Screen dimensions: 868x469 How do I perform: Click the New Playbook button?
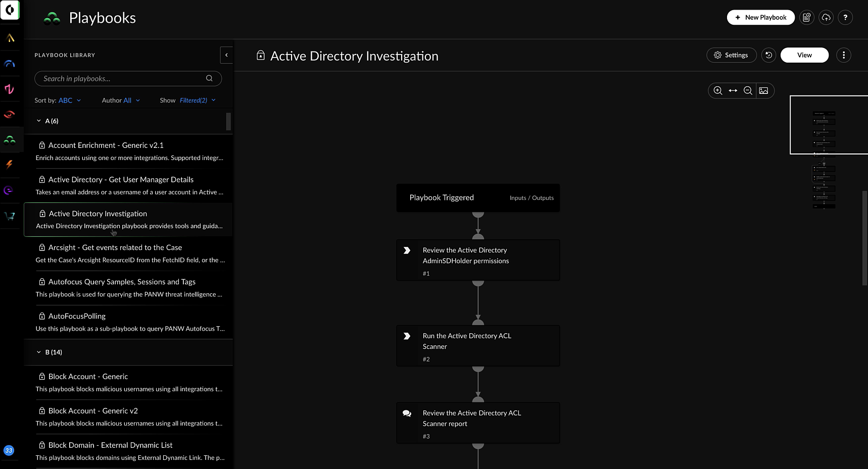760,17
